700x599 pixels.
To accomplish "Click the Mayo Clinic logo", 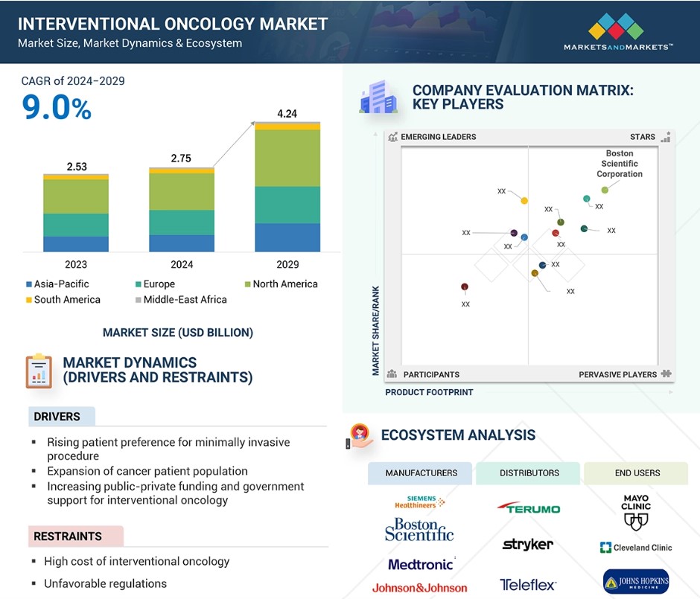I will 636,512.
